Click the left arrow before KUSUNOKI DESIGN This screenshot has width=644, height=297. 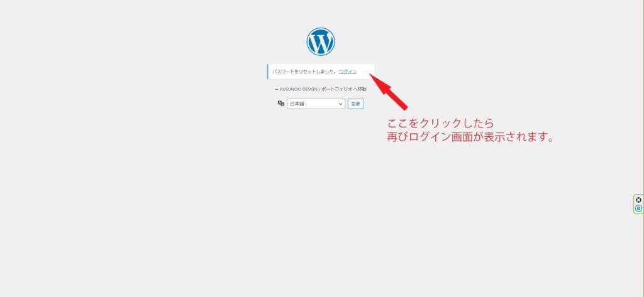point(277,89)
